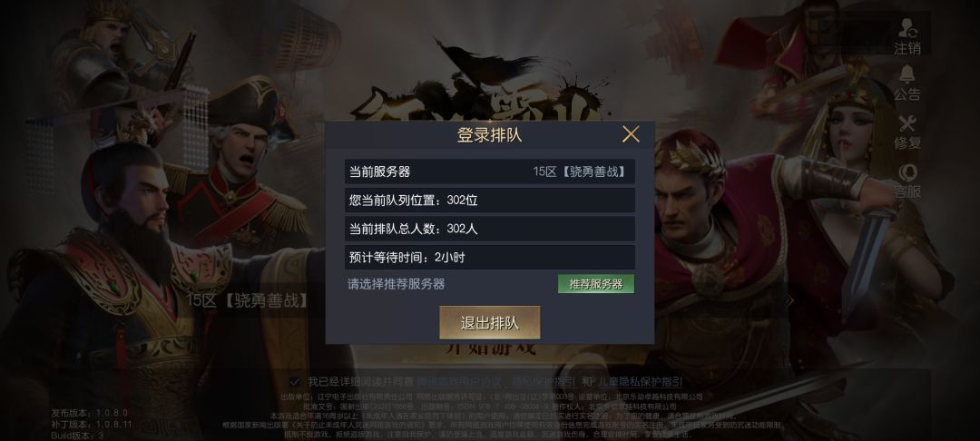
Task: Open the 公告 announcement bell icon
Action: pyautogui.click(x=906, y=83)
